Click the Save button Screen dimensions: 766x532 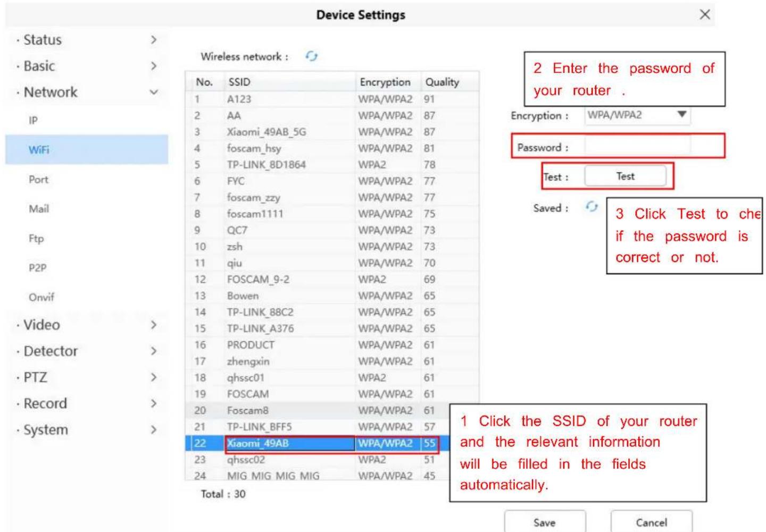[x=545, y=521]
